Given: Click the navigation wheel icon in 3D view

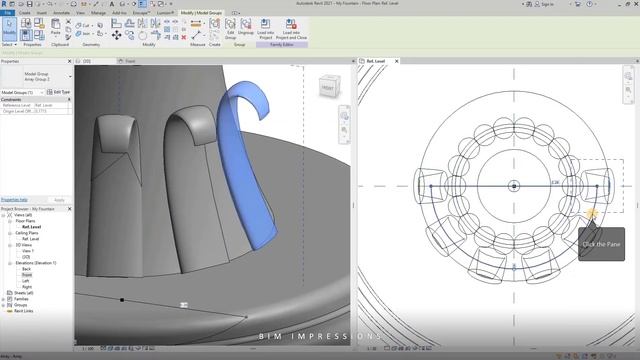Looking at the screenshot, I should point(344,117).
